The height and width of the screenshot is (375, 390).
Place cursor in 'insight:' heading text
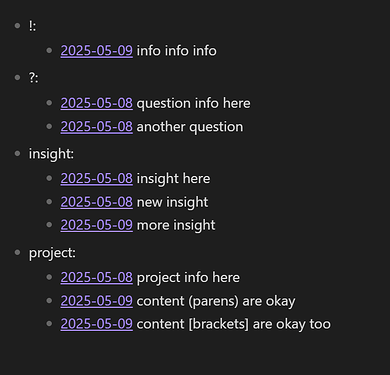coord(51,154)
